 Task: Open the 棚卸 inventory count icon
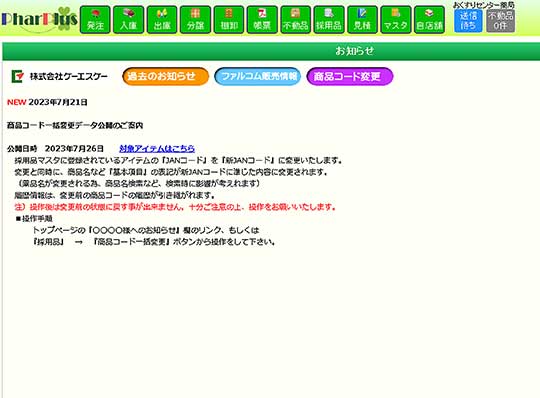pos(229,20)
